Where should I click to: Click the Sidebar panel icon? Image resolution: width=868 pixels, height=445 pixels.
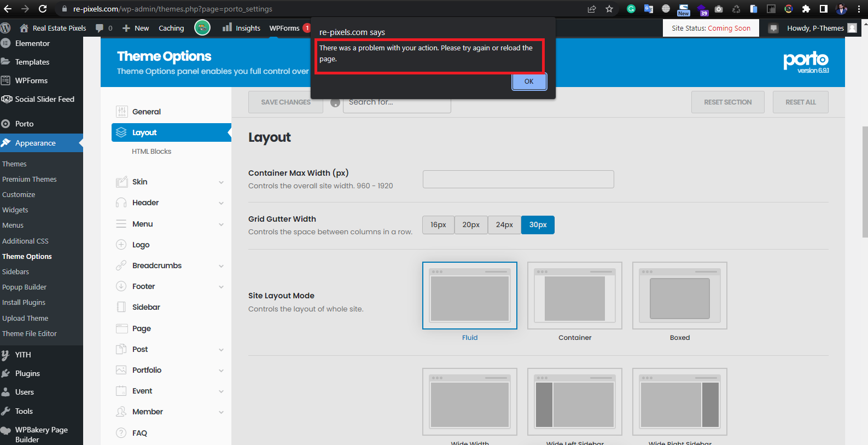coord(121,307)
